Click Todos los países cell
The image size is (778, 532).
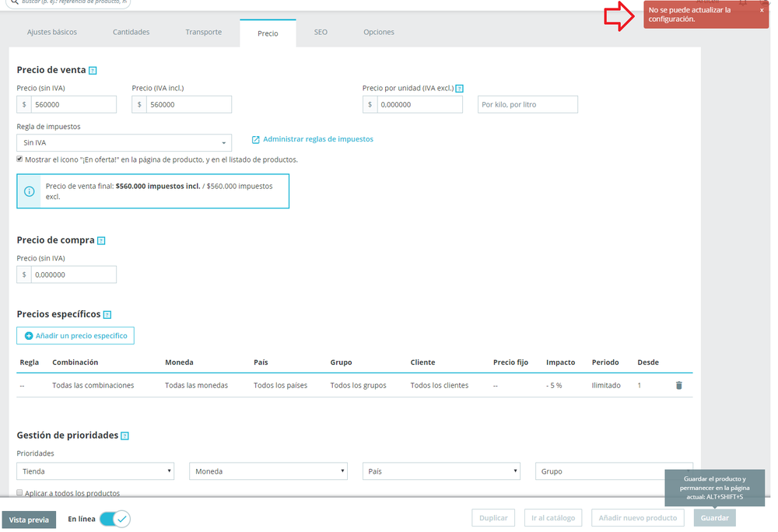280,385
